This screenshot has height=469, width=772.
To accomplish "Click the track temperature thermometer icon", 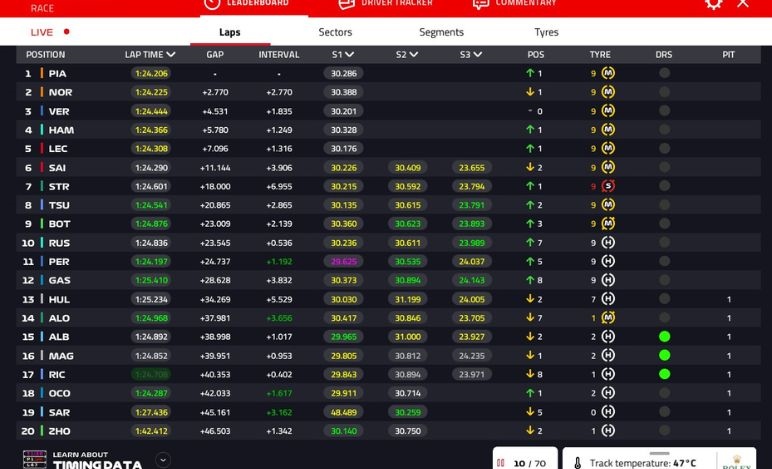I will [x=577, y=463].
